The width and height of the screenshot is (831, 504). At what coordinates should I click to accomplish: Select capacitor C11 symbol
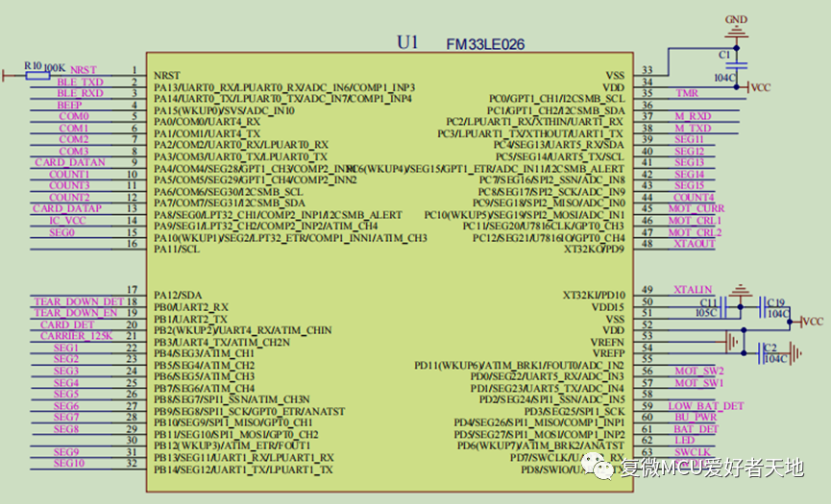(722, 307)
